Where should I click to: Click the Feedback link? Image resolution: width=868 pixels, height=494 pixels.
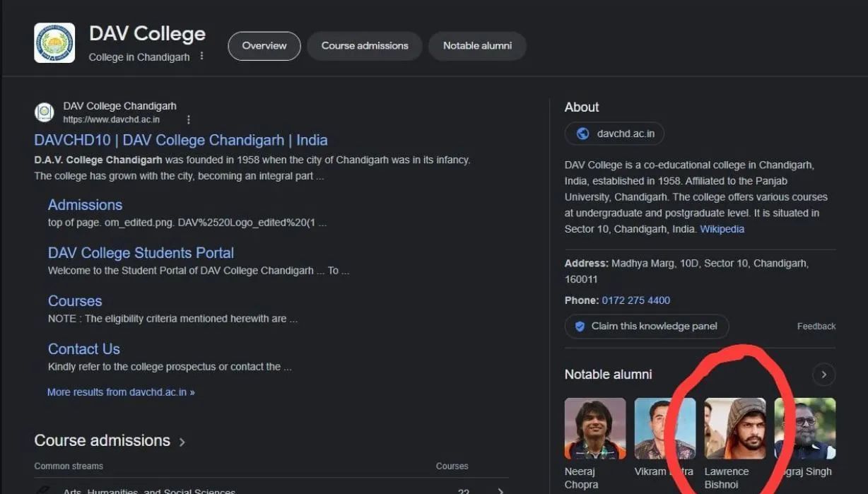(816, 327)
